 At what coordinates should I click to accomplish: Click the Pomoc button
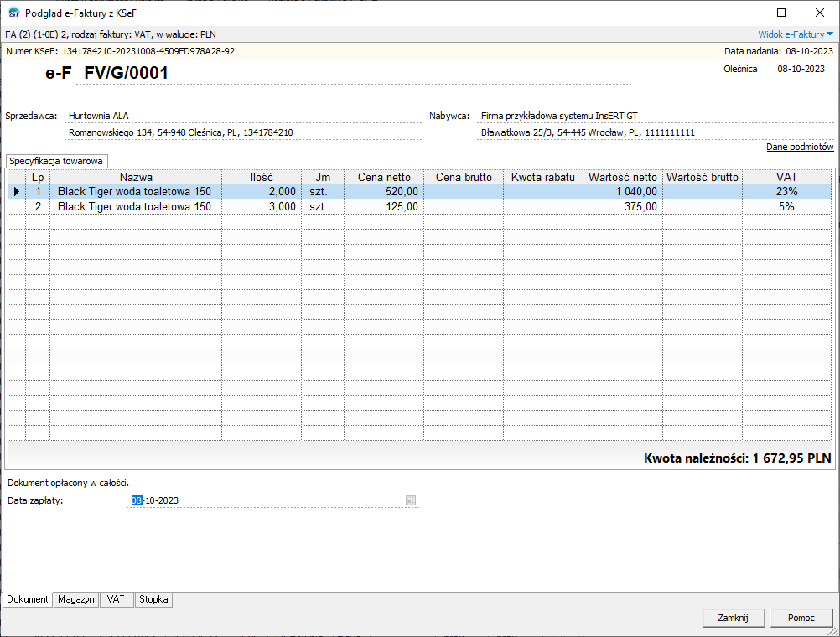801,618
